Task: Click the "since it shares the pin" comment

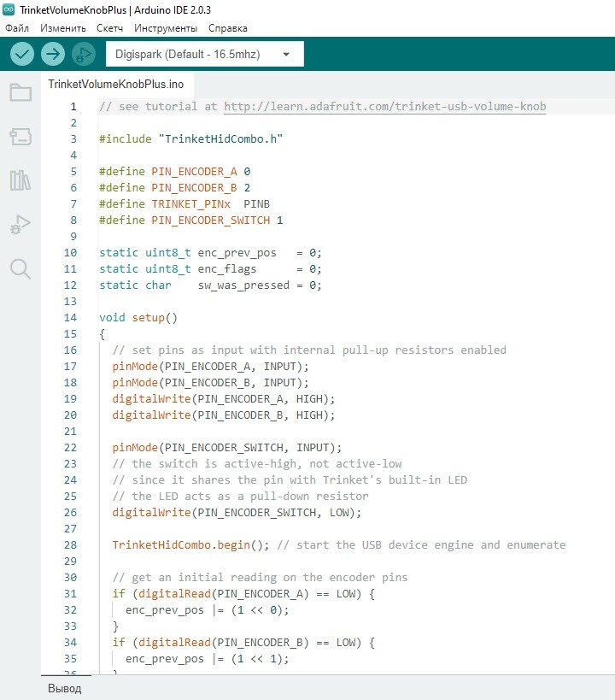Action: coord(290,480)
